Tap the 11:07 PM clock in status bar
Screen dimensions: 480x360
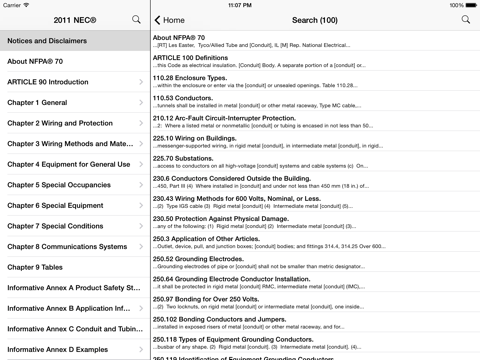240,5
